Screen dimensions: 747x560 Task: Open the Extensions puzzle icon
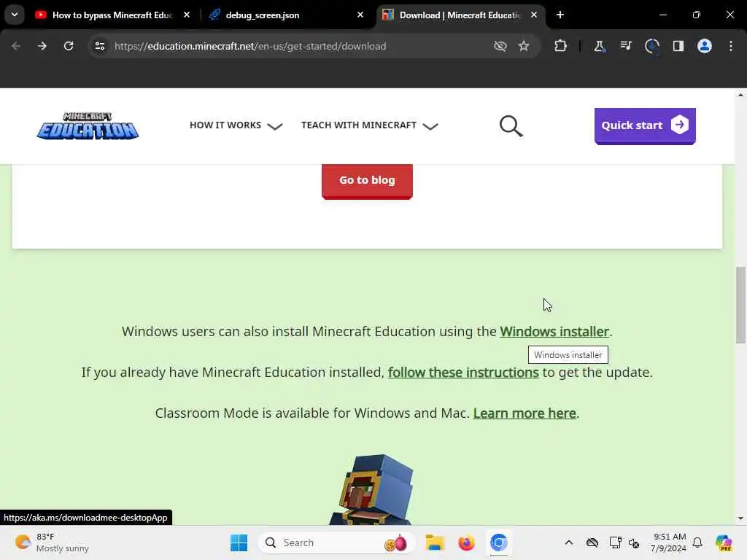[561, 46]
